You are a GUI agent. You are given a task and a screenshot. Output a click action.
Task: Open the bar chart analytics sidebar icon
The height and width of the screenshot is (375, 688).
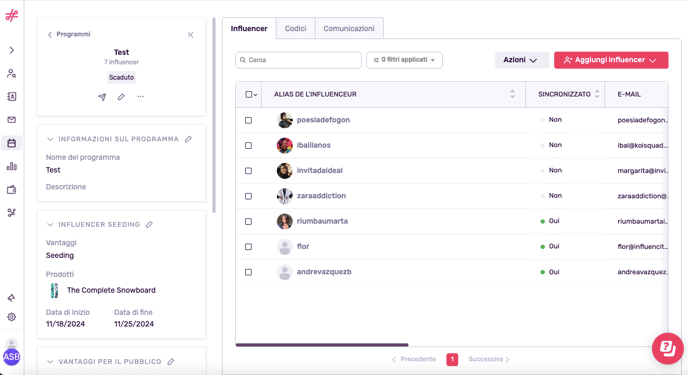[12, 166]
